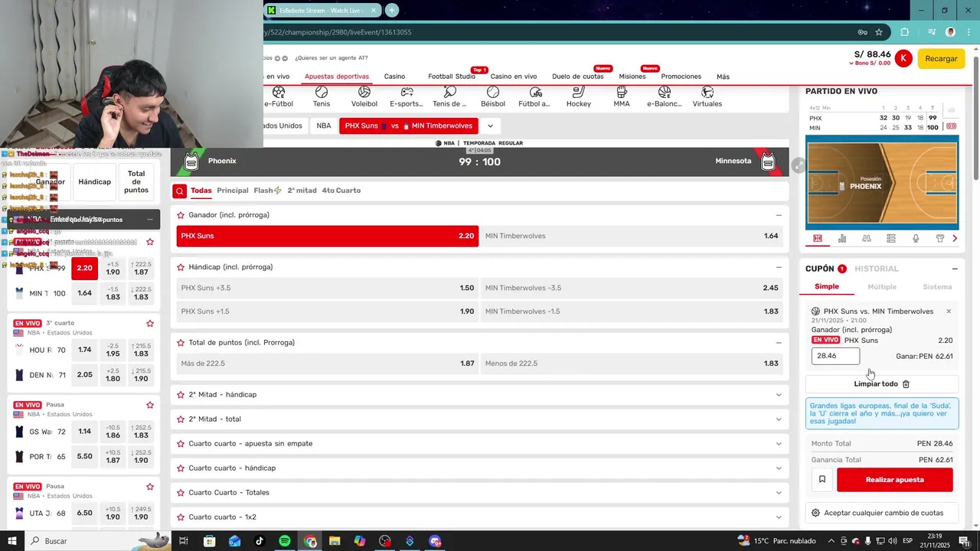Viewport: 980px width, 551px height.
Task: Open the Football Studio menu item
Action: 452,77
